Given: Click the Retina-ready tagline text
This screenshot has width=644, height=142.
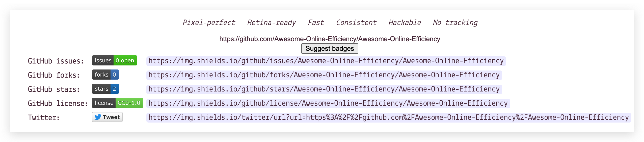Looking at the screenshot, I should (x=271, y=23).
